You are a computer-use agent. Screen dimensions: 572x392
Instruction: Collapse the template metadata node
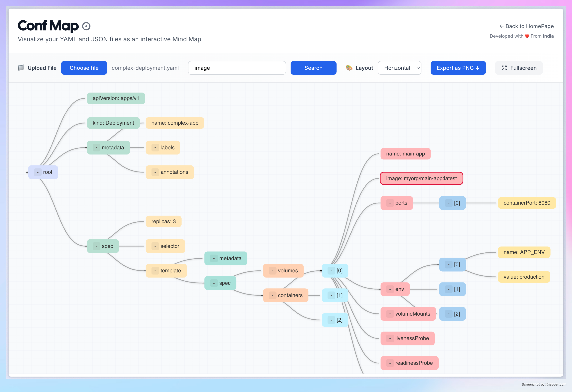(x=214, y=258)
